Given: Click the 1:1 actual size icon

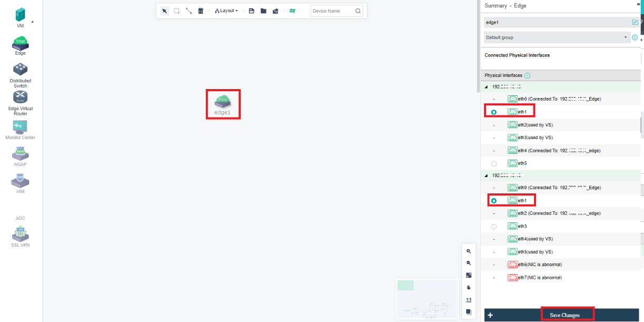Looking at the screenshot, I should click(469, 299).
